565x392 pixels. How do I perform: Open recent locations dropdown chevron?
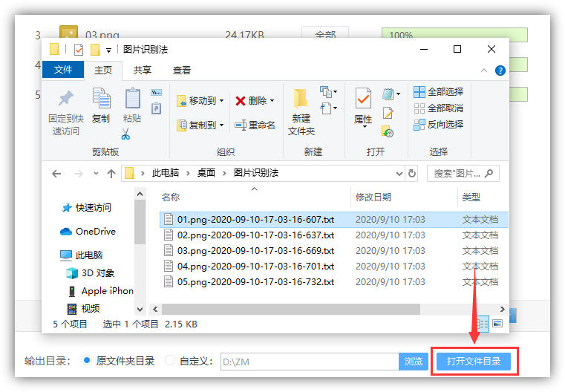click(x=96, y=174)
